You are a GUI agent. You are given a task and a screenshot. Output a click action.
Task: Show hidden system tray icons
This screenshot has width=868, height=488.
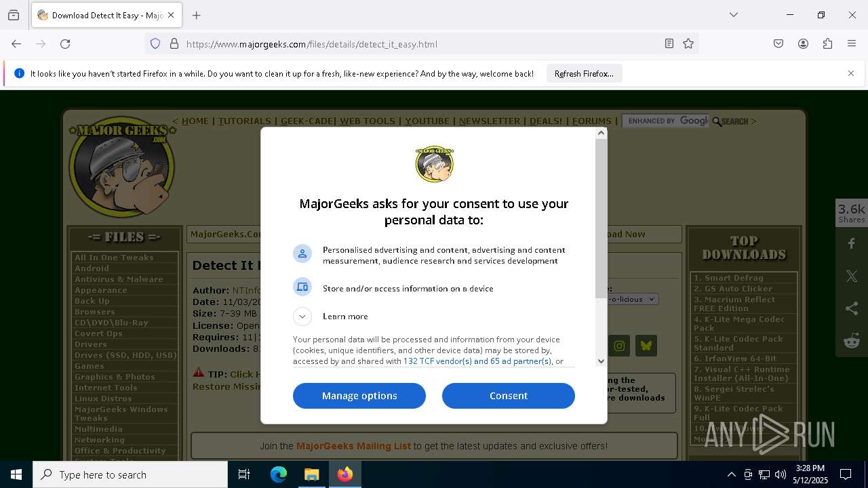(x=731, y=474)
